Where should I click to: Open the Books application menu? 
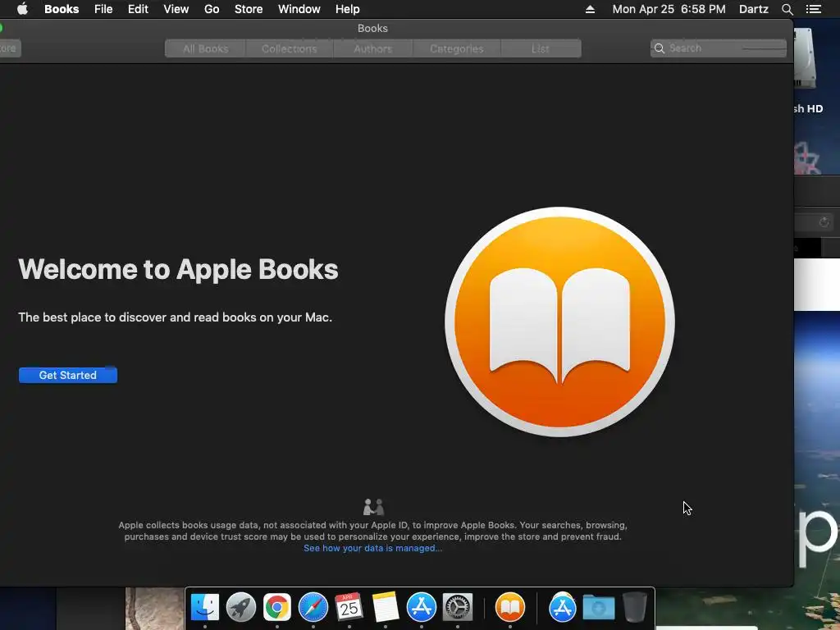tap(62, 9)
